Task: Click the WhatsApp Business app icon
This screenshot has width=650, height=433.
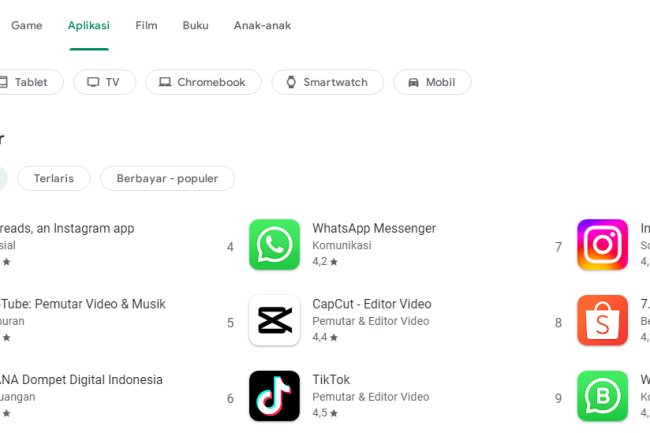Action: pyautogui.click(x=602, y=396)
